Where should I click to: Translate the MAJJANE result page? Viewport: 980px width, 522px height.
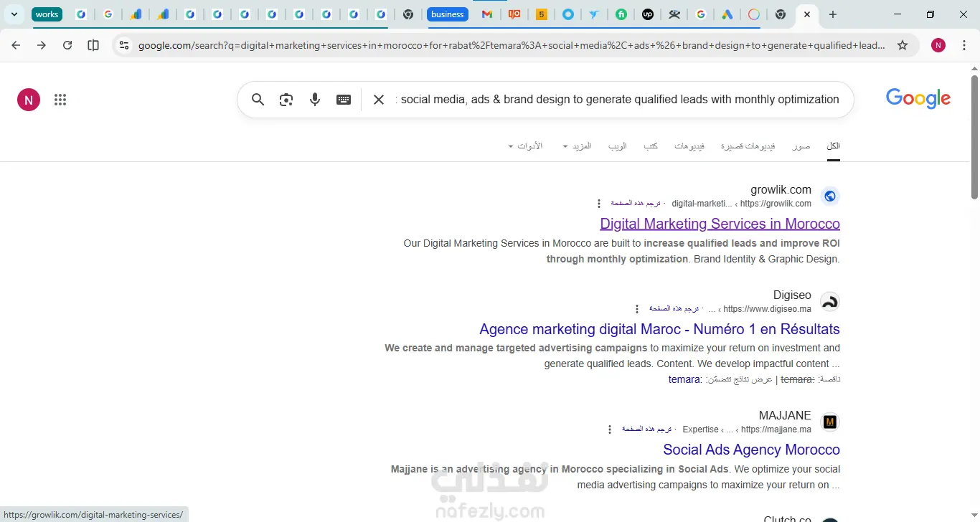click(x=646, y=430)
